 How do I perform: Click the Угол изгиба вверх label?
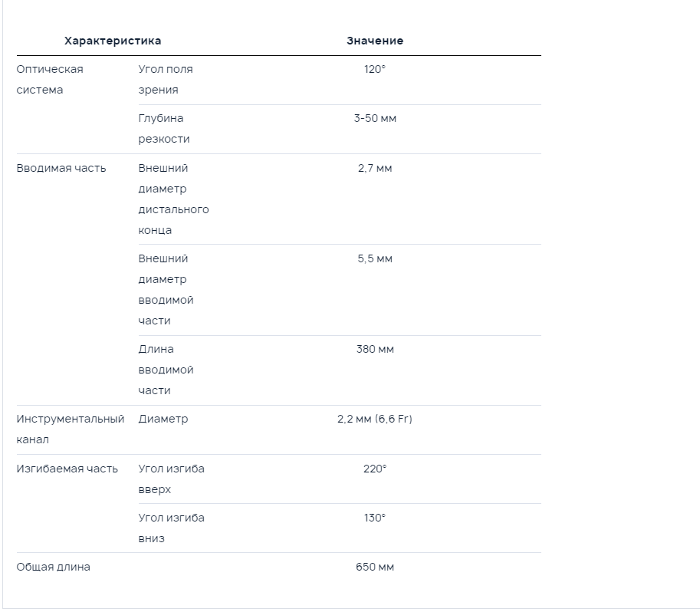(172, 479)
